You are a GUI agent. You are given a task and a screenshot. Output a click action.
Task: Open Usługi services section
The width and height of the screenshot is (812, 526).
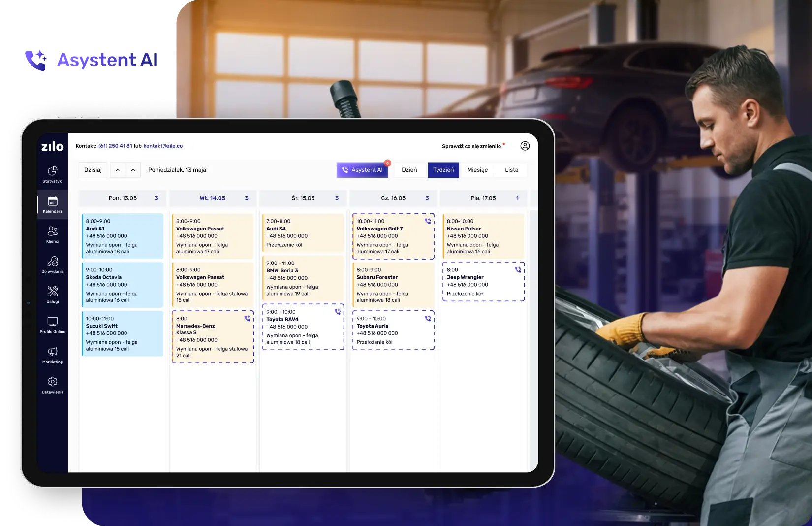coord(53,295)
